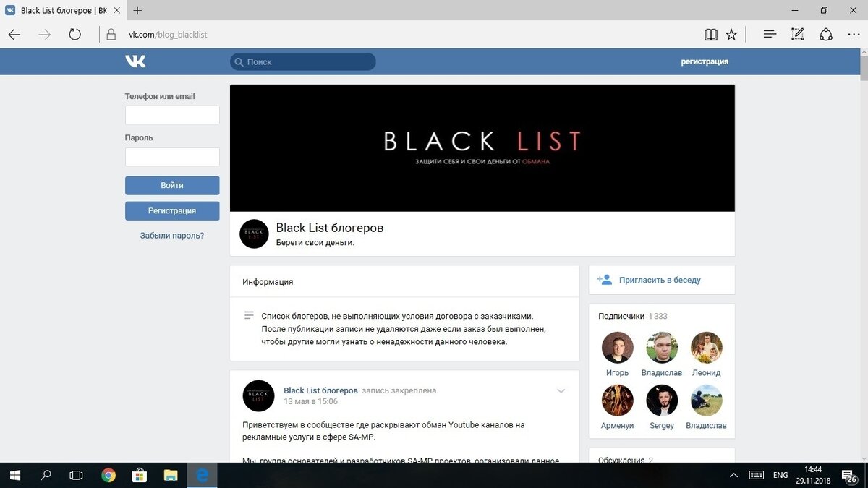Click the name Леонид under avatar
The width and height of the screenshot is (868, 488).
tap(706, 373)
